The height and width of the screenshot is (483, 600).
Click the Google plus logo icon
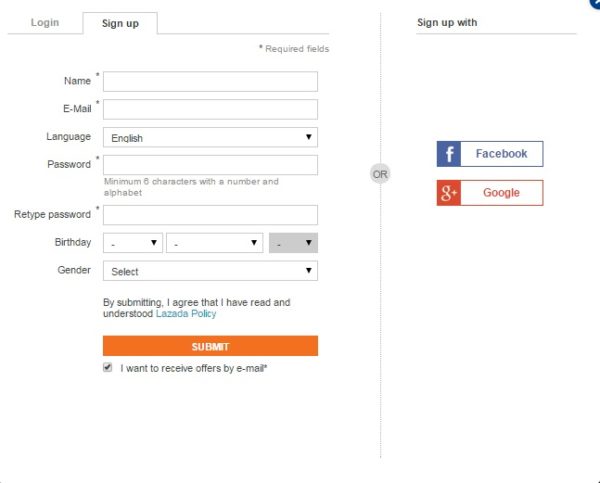coord(449,193)
